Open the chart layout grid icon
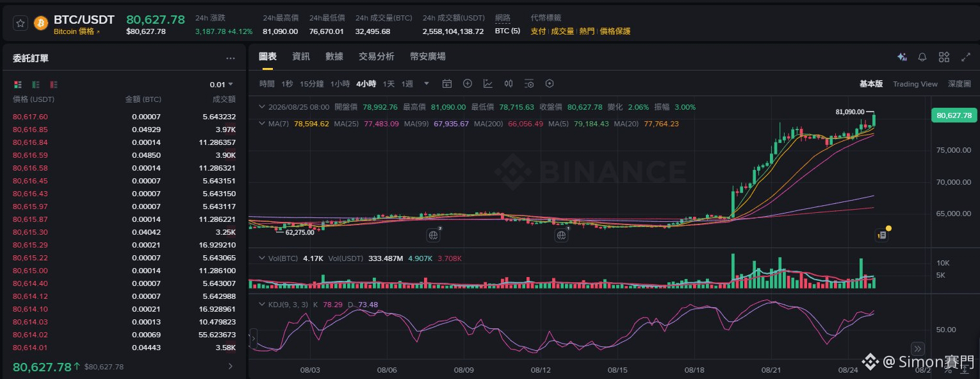 point(943,57)
